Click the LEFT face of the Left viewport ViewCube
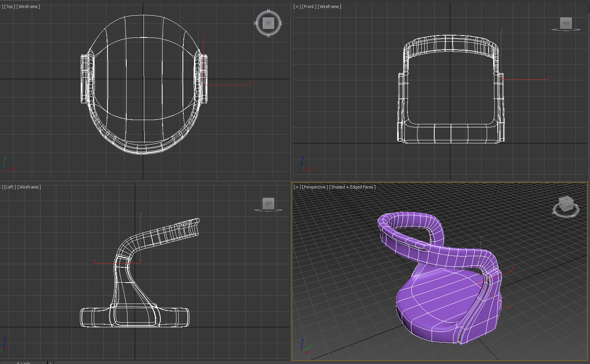This screenshot has height=364, width=590. point(268,203)
